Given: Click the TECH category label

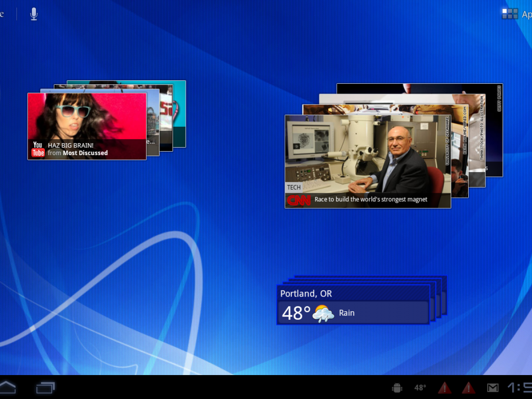Looking at the screenshot, I should tap(293, 188).
